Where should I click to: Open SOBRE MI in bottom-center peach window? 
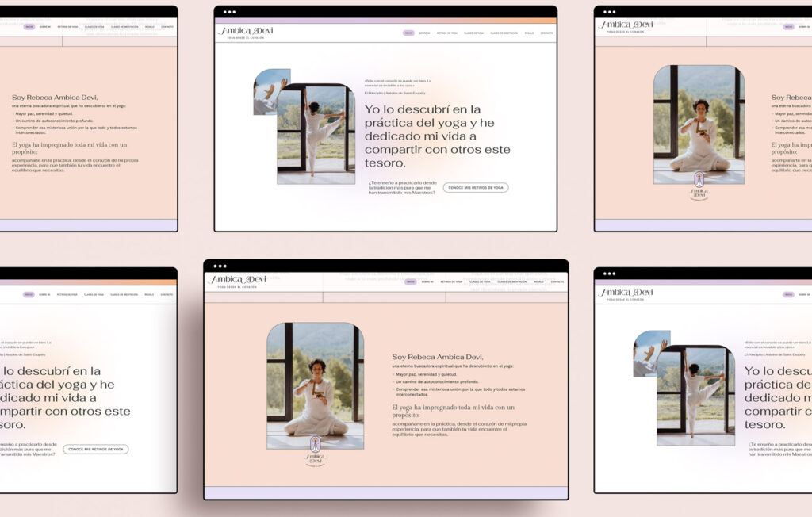pyautogui.click(x=427, y=281)
